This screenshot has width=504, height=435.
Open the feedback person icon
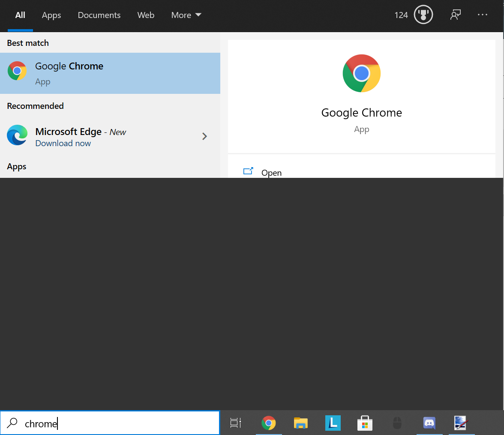(x=456, y=15)
